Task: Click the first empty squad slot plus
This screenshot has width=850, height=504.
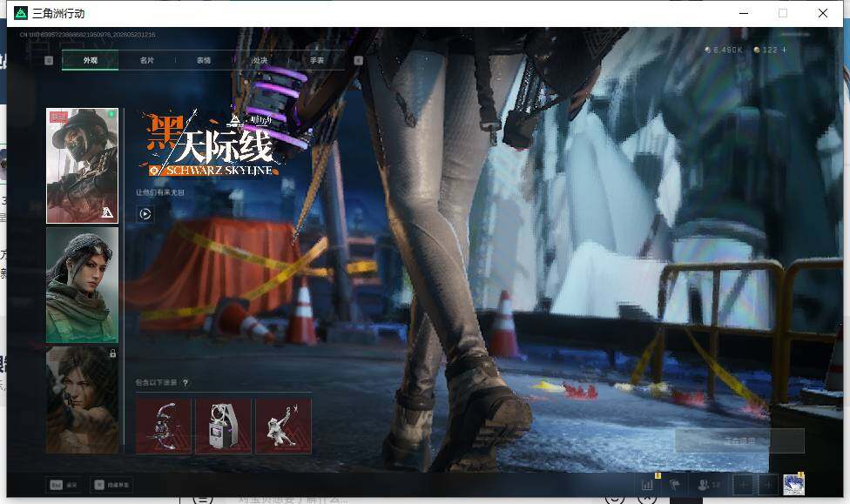Action: coord(744,485)
